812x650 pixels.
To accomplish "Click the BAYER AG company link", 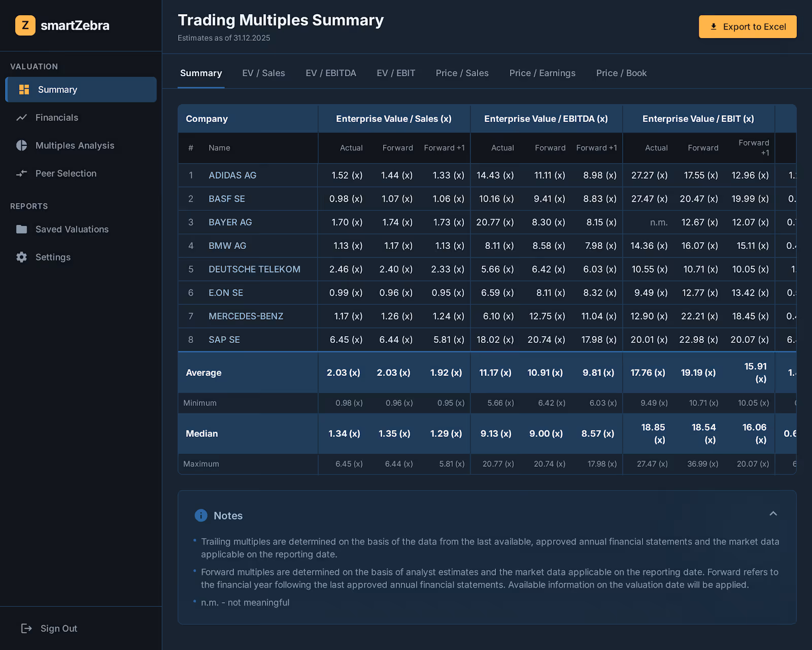I will click(230, 222).
